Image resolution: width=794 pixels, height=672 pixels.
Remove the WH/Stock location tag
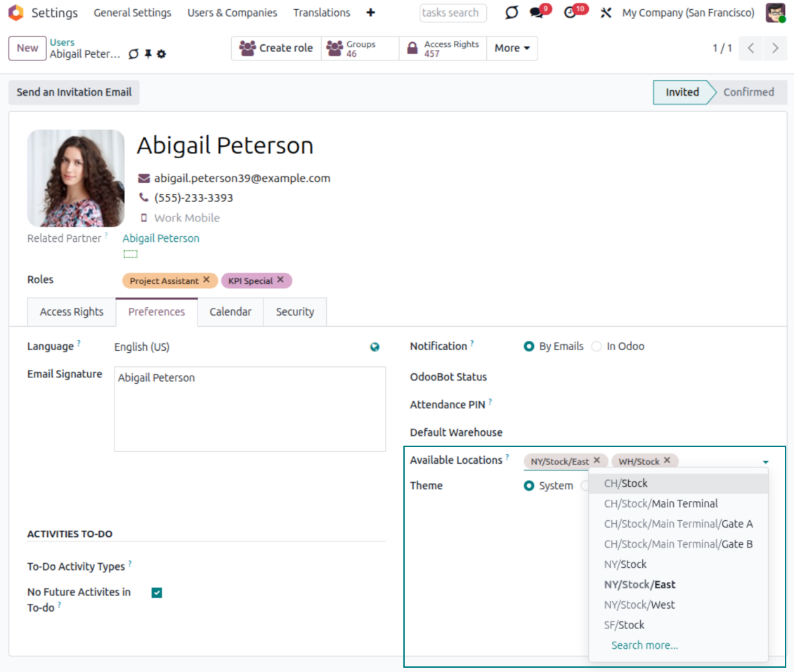[667, 461]
